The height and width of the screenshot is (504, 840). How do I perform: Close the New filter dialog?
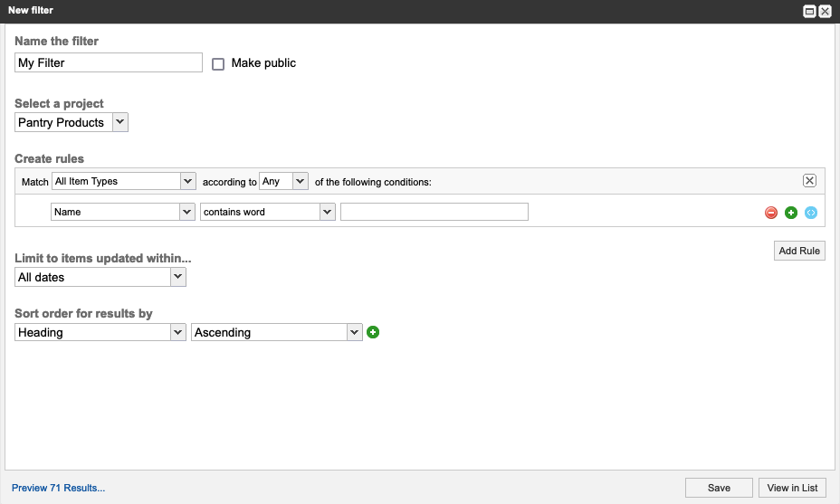tap(826, 11)
